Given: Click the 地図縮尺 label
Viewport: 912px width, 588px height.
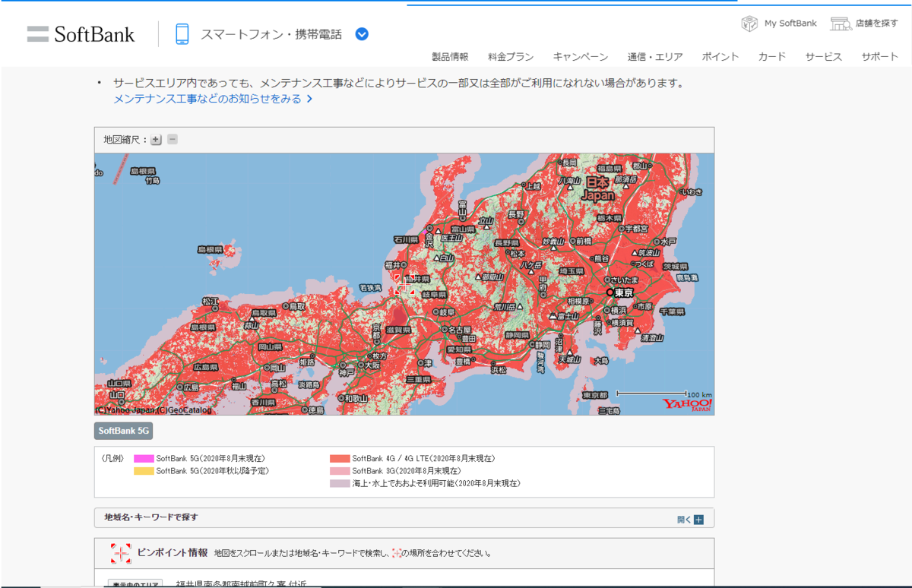Looking at the screenshot, I should (x=125, y=140).
